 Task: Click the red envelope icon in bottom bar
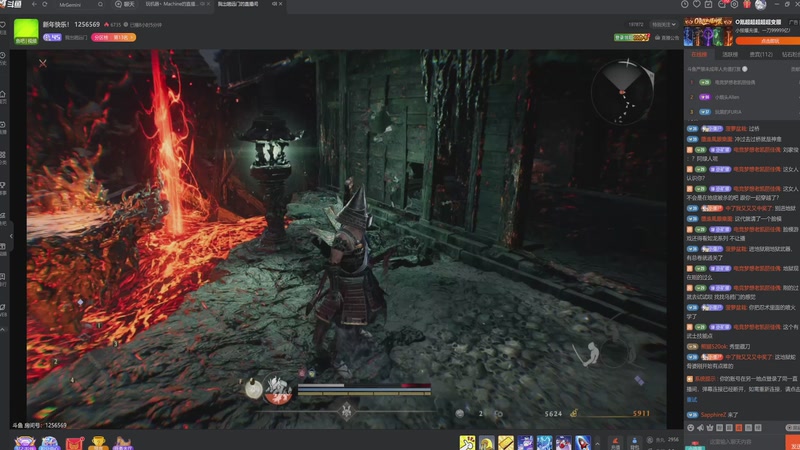(x=74, y=443)
